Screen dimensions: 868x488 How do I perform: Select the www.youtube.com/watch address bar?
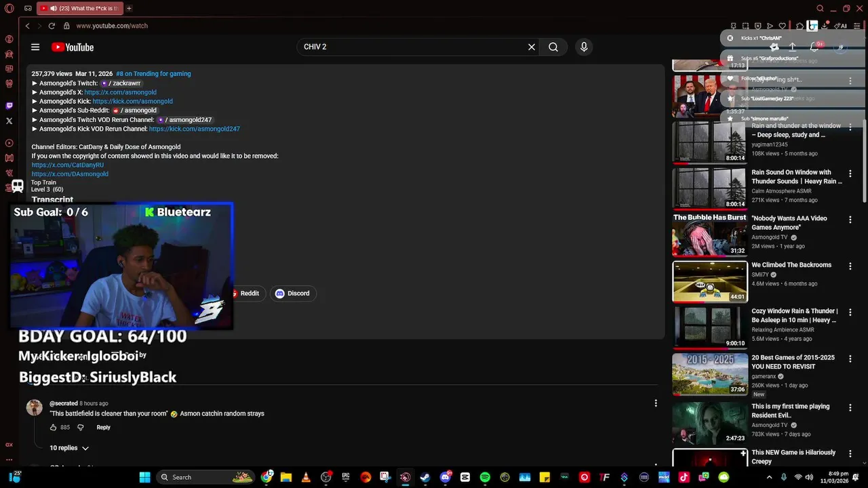(112, 26)
